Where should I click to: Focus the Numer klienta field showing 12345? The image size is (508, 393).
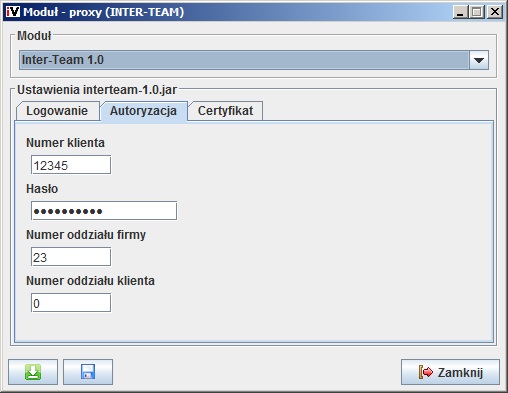point(71,165)
